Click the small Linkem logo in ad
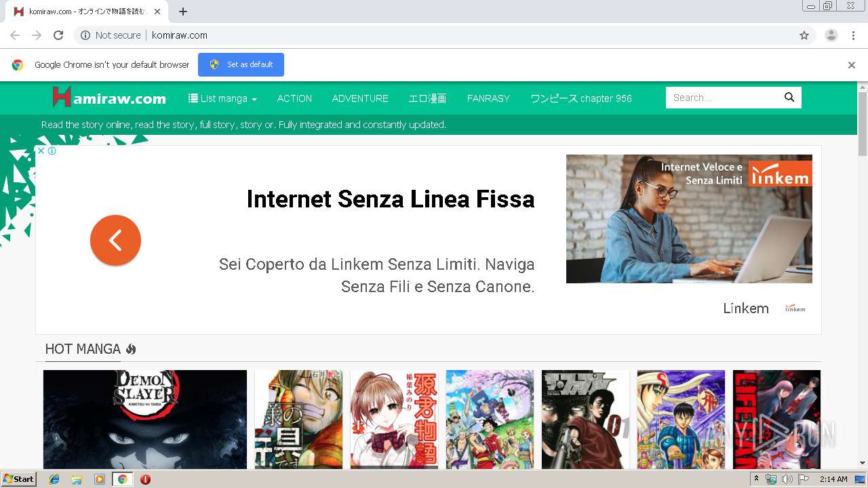868x488 pixels. 795,308
